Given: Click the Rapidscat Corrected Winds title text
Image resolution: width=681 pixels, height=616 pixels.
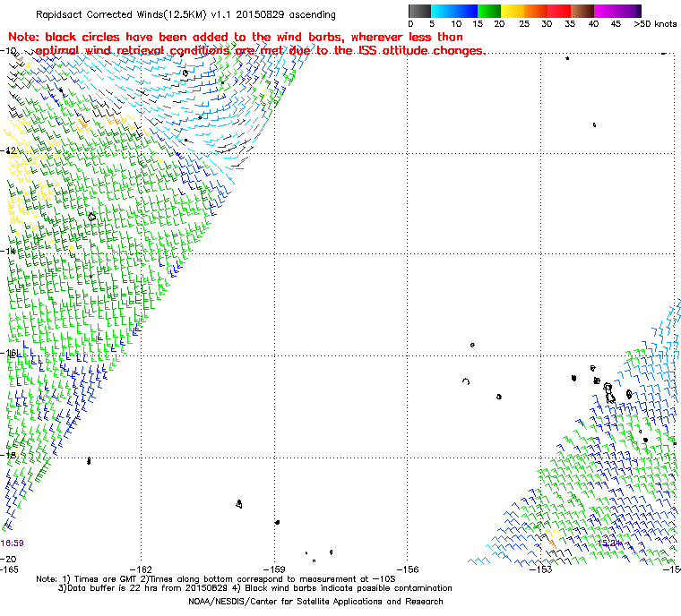Looking at the screenshot, I should tap(185, 14).
